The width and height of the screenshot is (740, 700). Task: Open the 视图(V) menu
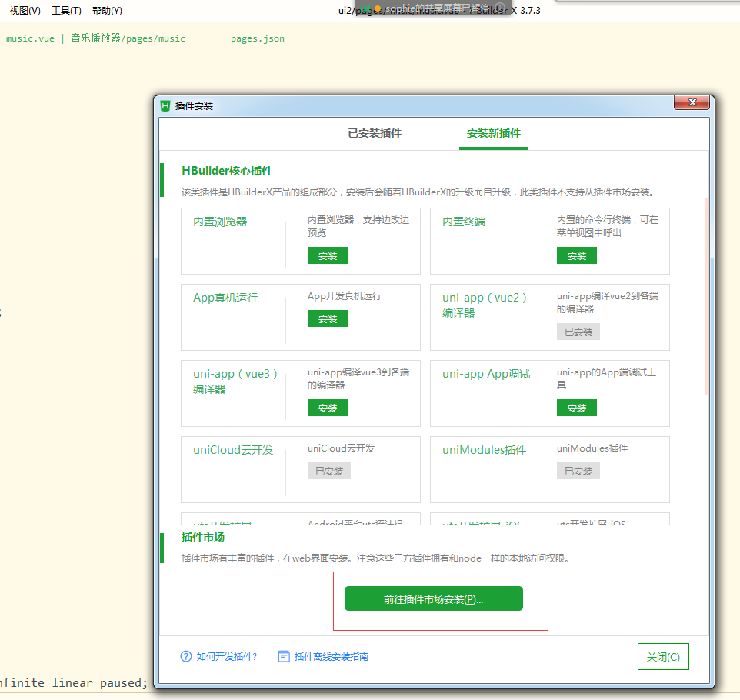[x=25, y=10]
